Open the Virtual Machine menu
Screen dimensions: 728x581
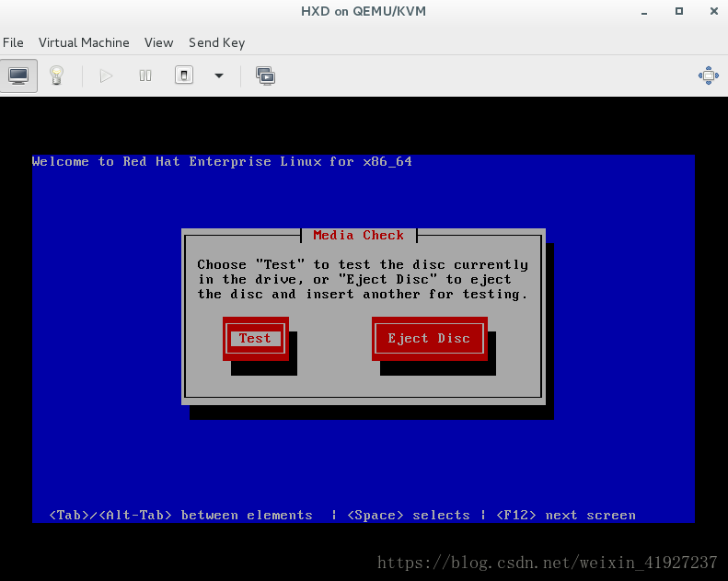point(84,42)
